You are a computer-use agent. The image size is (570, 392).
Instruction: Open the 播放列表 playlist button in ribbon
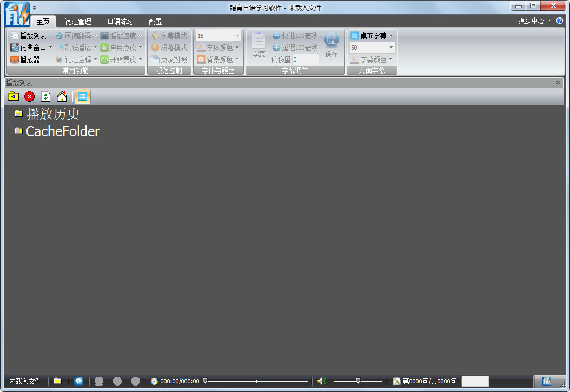(x=28, y=36)
